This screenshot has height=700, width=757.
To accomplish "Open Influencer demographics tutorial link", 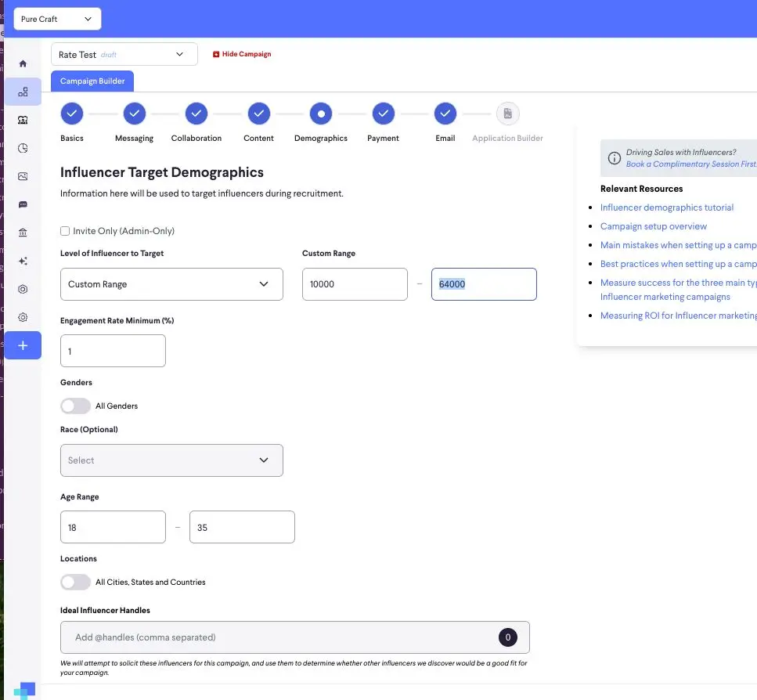I will (x=667, y=207).
